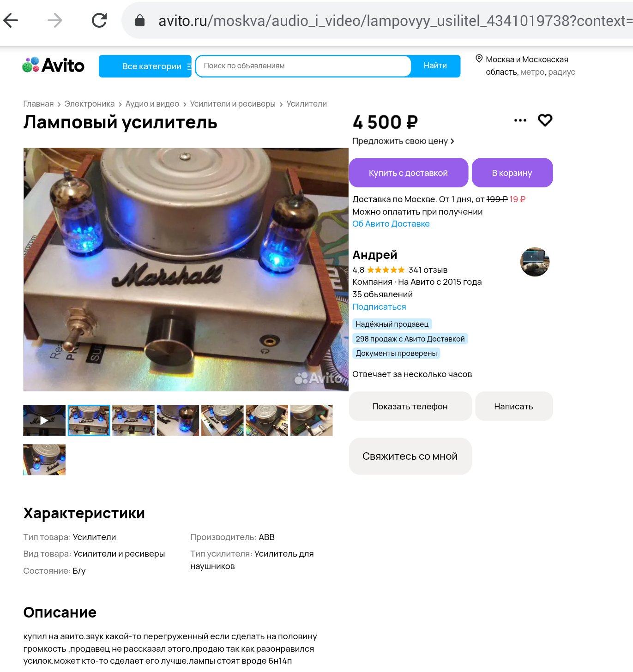Click the Поиск по объявлениям field

(x=303, y=66)
